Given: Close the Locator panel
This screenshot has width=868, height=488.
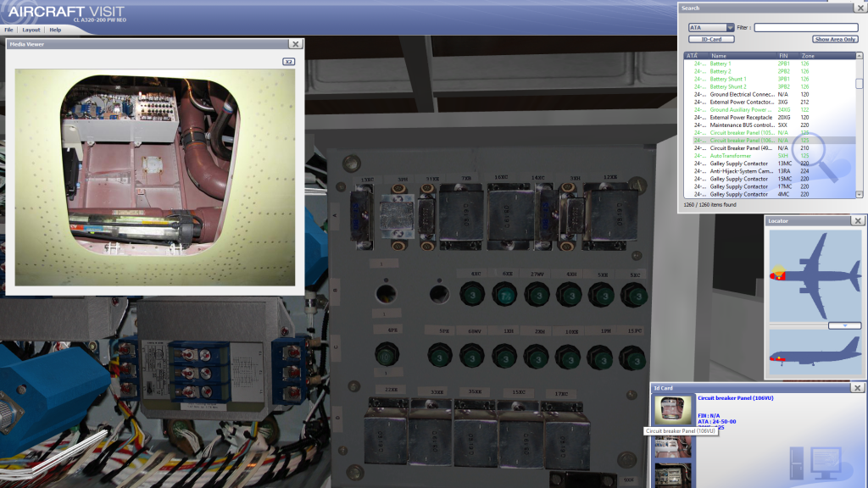Looking at the screenshot, I should pos(858,221).
